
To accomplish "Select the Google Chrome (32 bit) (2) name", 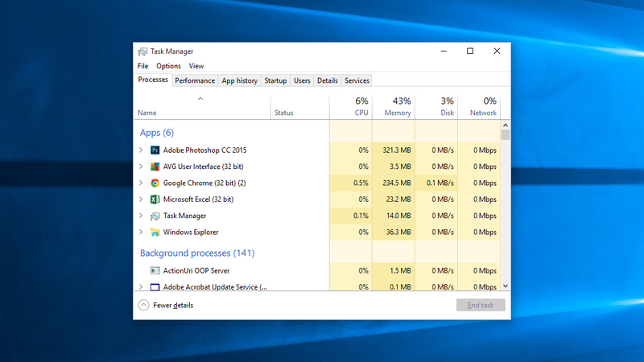I will click(x=204, y=183).
